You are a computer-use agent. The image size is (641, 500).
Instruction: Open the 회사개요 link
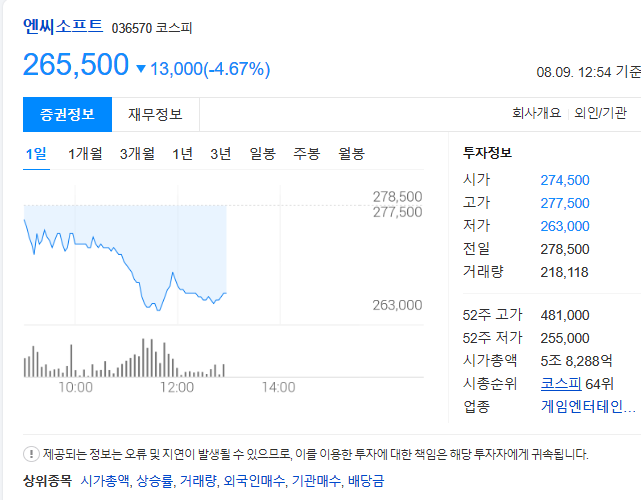click(x=537, y=114)
